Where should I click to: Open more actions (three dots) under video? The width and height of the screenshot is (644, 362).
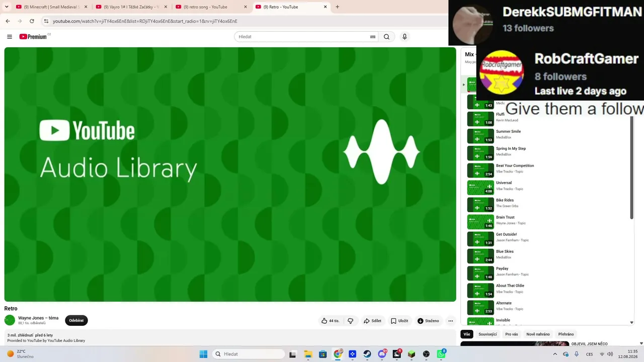450,321
